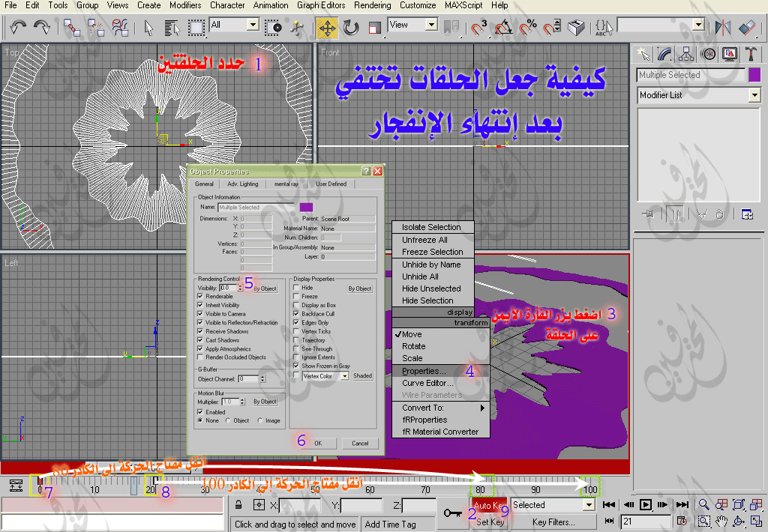Jump to the Go to End control
768x532 pixels.
pos(682,504)
